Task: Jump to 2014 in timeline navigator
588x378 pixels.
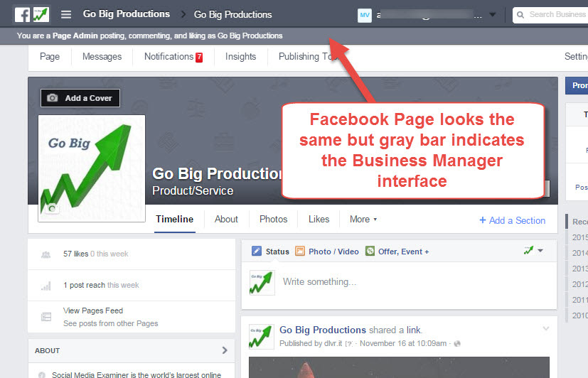Action: [x=579, y=253]
